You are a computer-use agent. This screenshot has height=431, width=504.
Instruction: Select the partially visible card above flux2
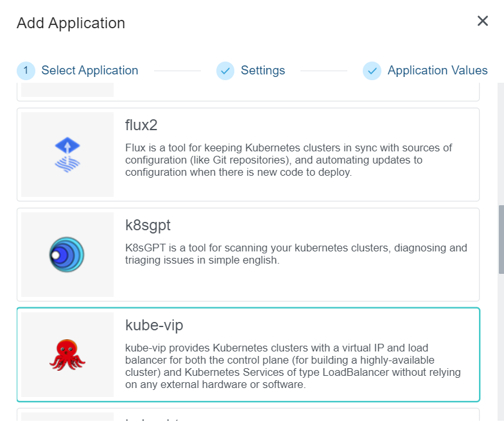coord(248,92)
